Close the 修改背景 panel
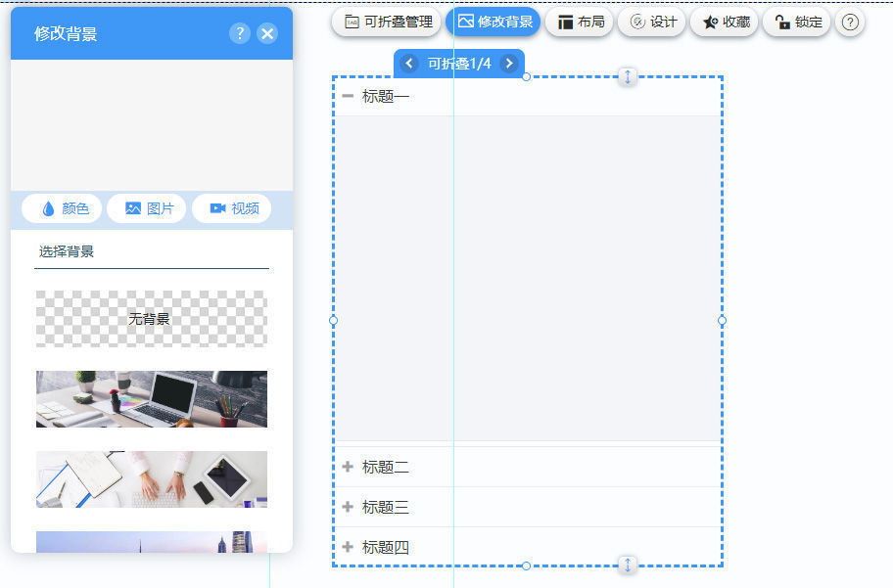Viewport: 893px width, 588px height. [x=267, y=34]
